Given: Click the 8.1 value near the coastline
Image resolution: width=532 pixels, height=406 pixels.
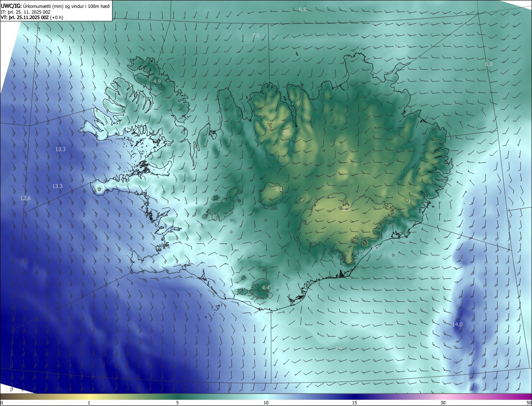Looking at the screenshot, I should pos(375,247).
